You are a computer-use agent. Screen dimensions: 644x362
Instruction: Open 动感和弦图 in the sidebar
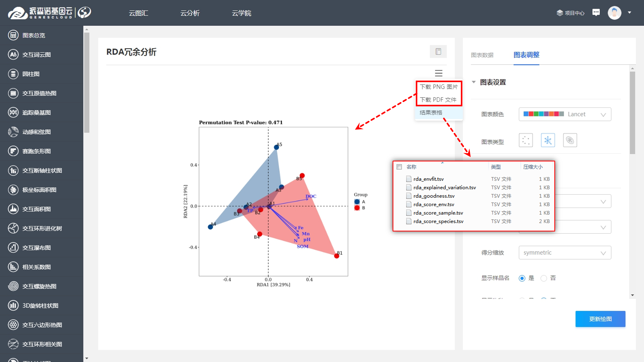point(36,132)
